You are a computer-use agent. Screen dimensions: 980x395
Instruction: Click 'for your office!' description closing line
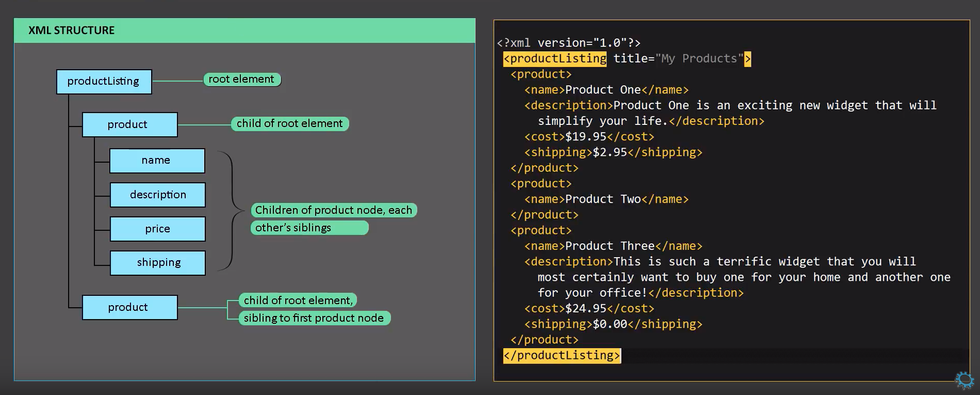[641, 293]
